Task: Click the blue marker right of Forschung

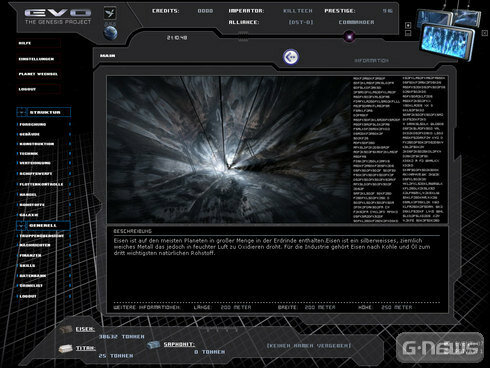Action: tap(70, 124)
